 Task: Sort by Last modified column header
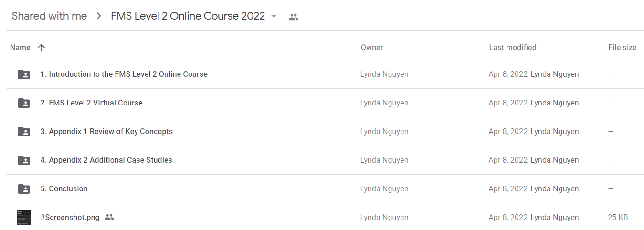[513, 47]
